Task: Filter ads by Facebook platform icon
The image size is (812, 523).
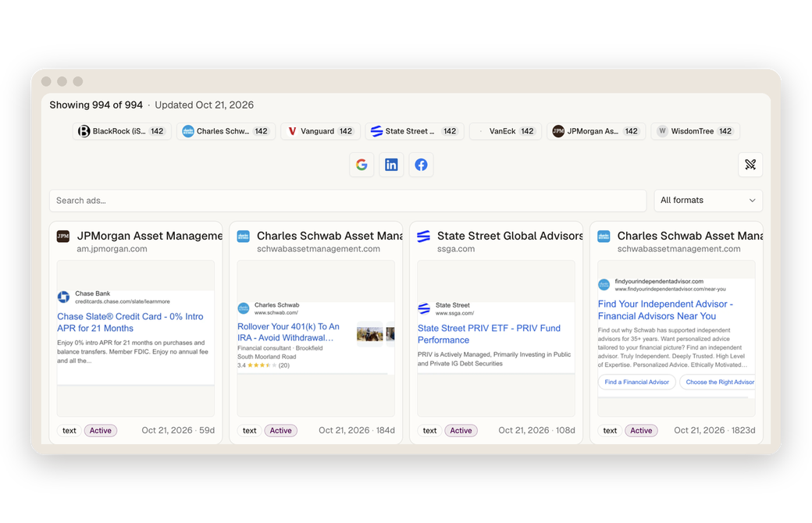Action: (421, 165)
